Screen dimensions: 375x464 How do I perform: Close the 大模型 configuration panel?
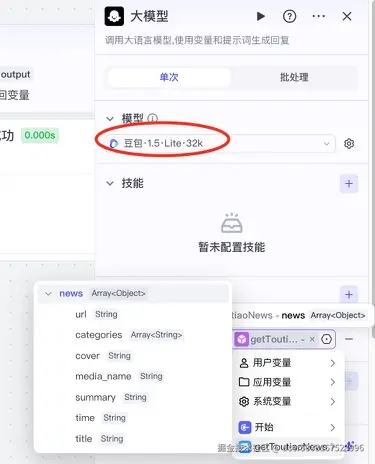pos(347,16)
